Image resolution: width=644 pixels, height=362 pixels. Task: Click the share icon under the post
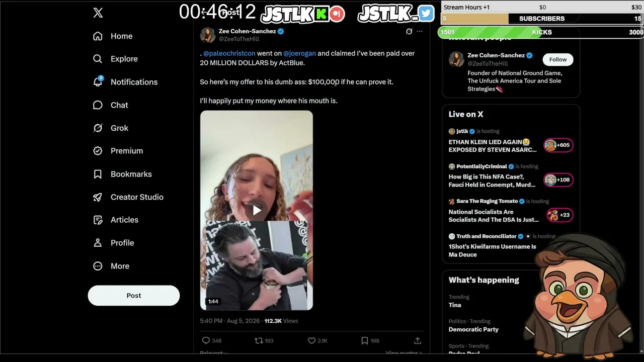(417, 340)
